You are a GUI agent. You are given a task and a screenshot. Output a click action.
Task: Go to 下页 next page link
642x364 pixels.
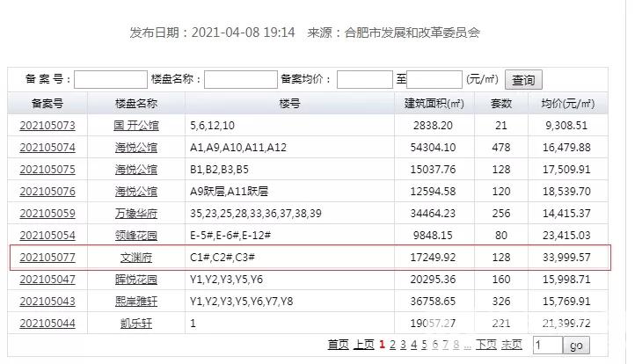[x=486, y=345]
